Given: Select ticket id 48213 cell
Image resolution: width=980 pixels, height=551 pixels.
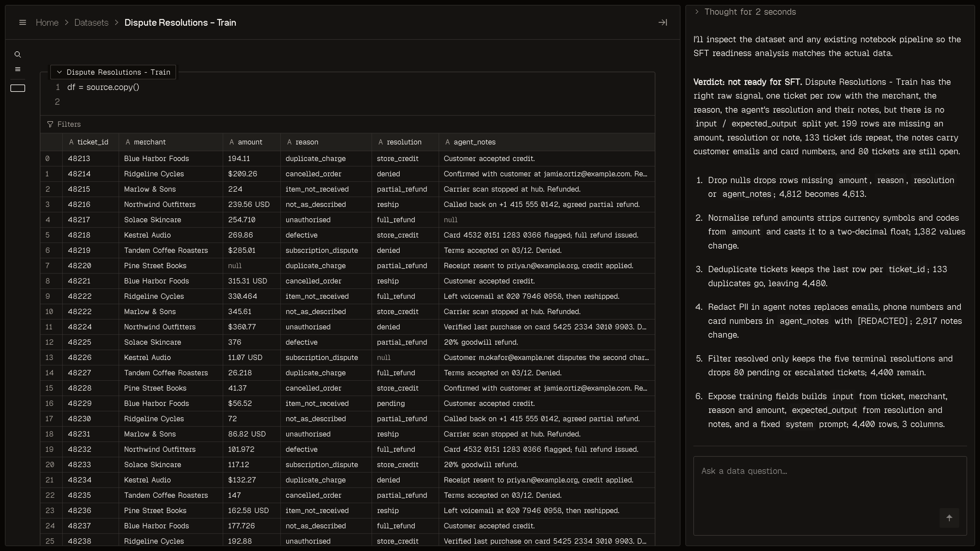Looking at the screenshot, I should pyautogui.click(x=91, y=159).
